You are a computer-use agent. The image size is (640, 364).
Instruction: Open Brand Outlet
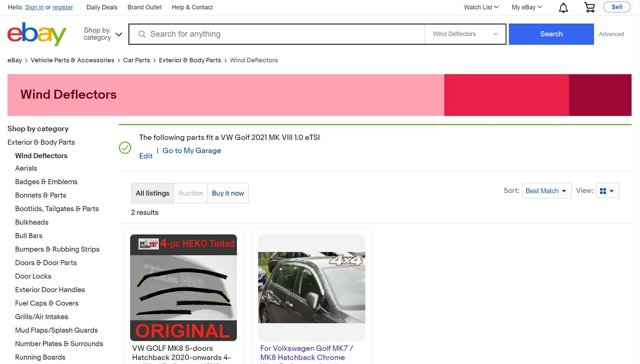pos(144,7)
